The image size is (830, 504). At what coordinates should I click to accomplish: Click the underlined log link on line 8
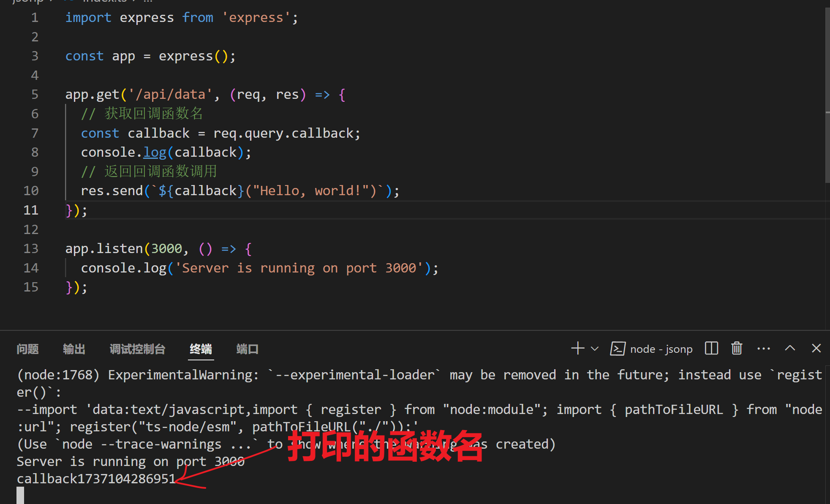point(155,153)
